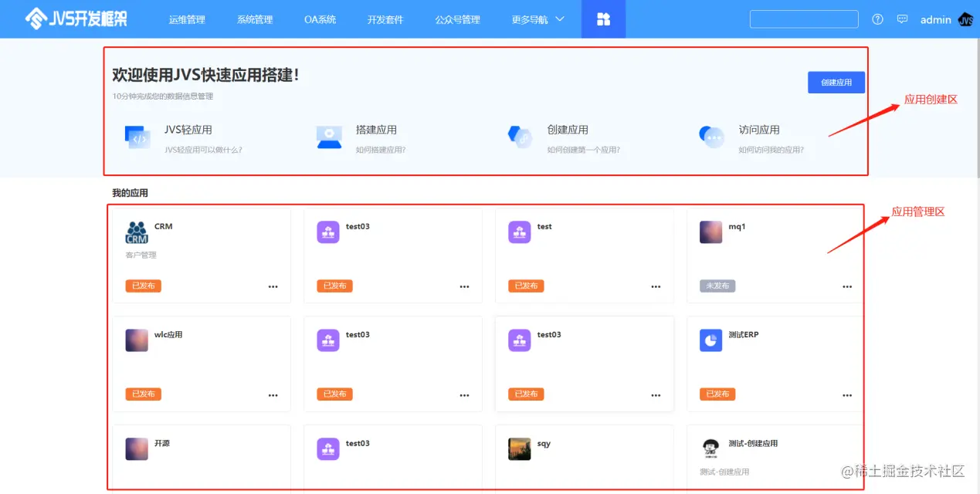Open the 开源 app thumbnail
Screen dimensions: 980x494
pos(137,449)
